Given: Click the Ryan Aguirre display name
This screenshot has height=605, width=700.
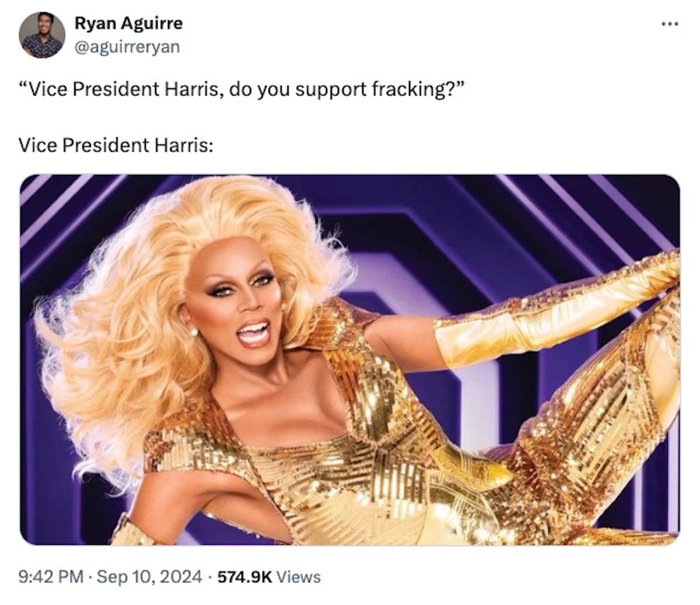Looking at the screenshot, I should point(128,23).
